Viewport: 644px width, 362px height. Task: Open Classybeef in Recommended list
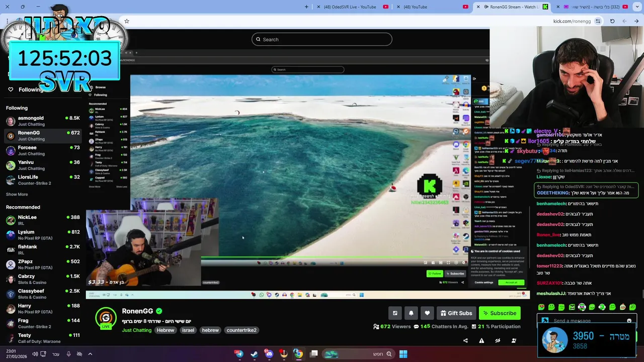click(43, 294)
